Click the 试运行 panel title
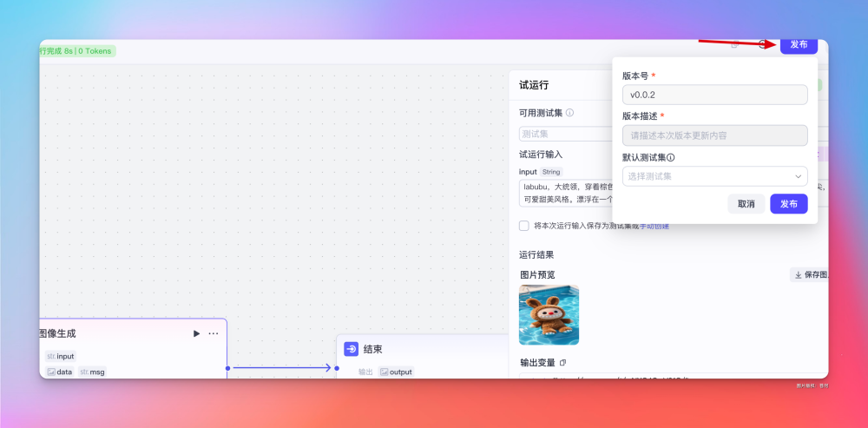This screenshot has width=868, height=428. click(x=534, y=85)
